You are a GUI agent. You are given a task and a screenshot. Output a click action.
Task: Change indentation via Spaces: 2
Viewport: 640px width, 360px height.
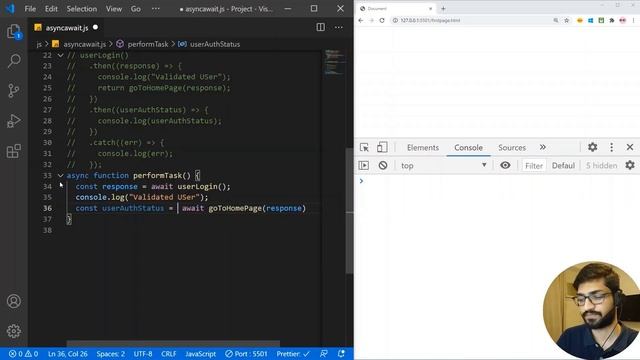pyautogui.click(x=111, y=354)
